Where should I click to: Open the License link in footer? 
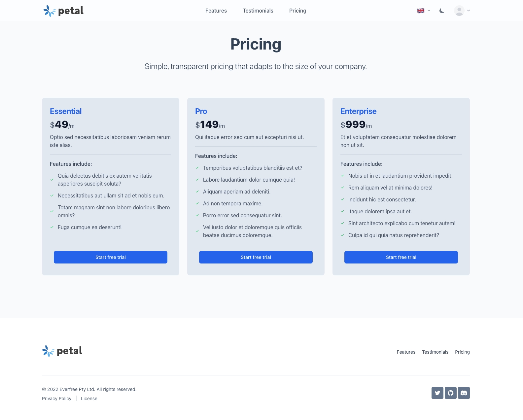point(89,399)
